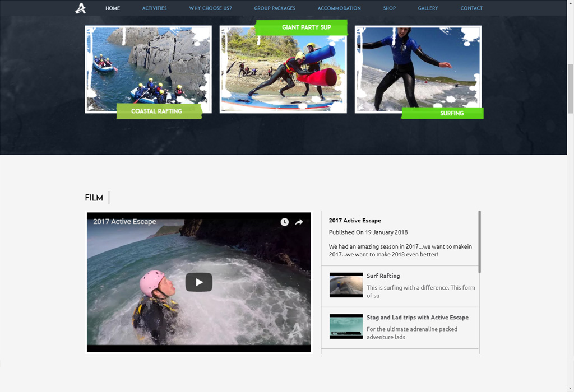The width and height of the screenshot is (574, 392).
Task: Click the main page vertical scrollbar
Action: pyautogui.click(x=570, y=89)
